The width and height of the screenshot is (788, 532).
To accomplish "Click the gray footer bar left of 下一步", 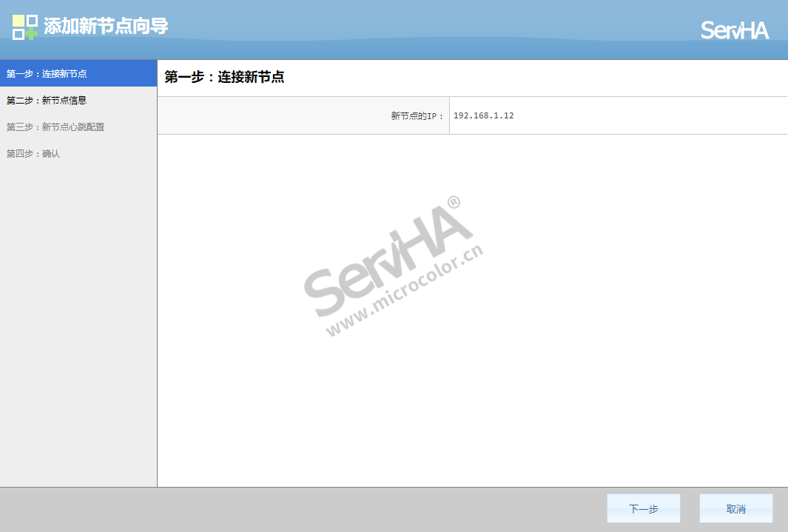I will [x=296, y=510].
